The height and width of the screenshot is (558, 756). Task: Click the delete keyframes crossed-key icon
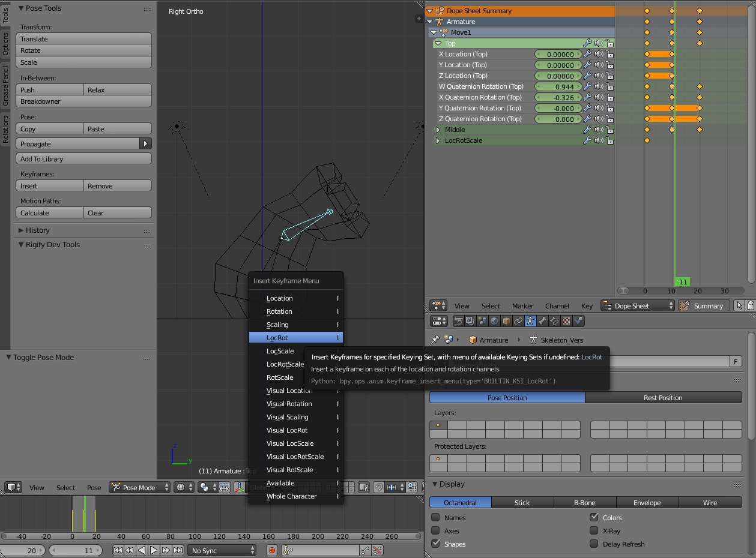coord(377,550)
